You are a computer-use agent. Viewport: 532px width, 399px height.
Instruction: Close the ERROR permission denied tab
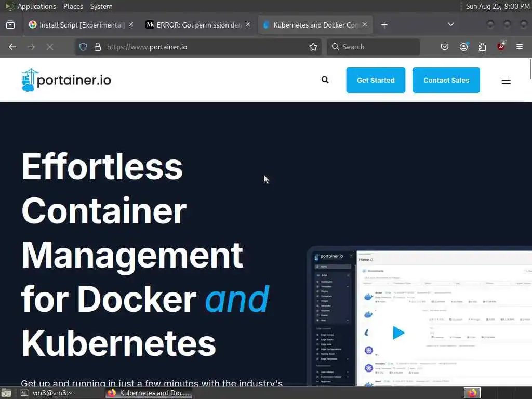coord(248,25)
